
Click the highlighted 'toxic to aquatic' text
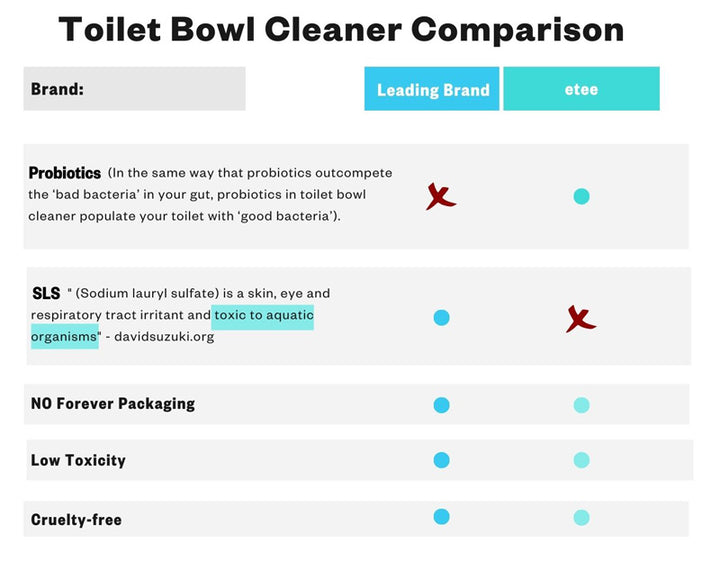click(x=263, y=316)
